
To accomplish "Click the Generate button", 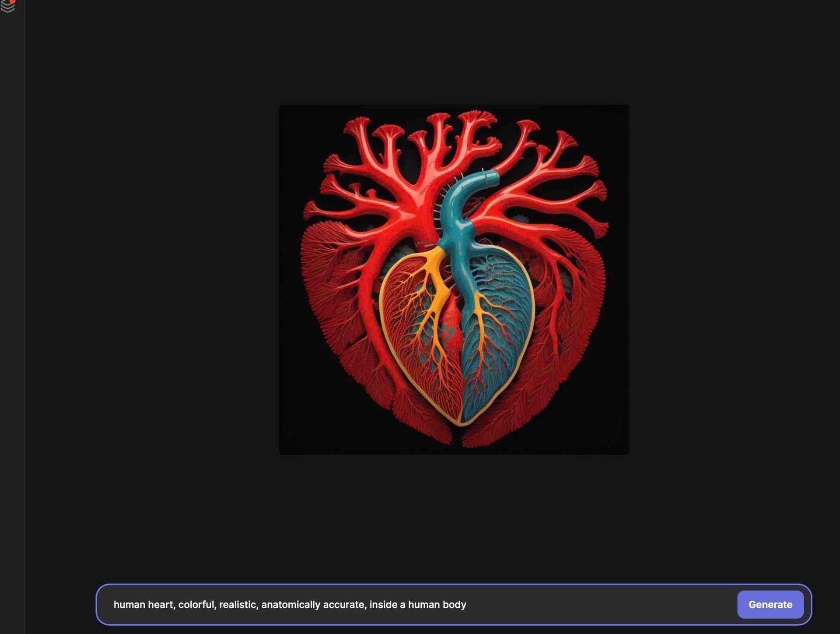I will pos(770,604).
